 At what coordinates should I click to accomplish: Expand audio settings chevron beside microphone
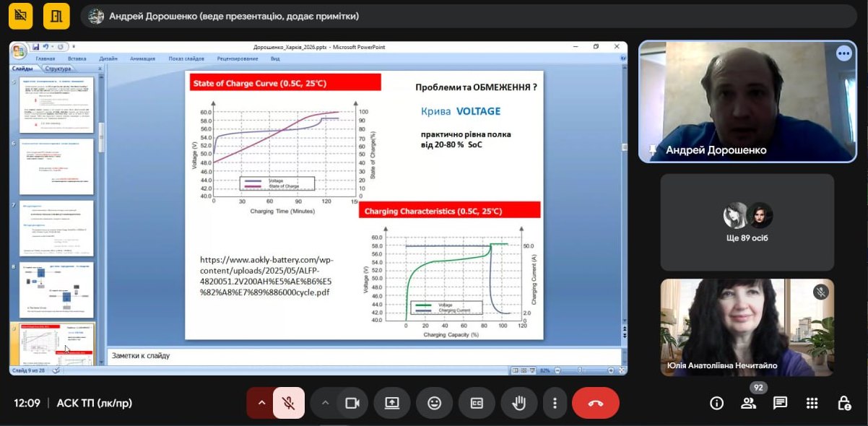pos(261,403)
